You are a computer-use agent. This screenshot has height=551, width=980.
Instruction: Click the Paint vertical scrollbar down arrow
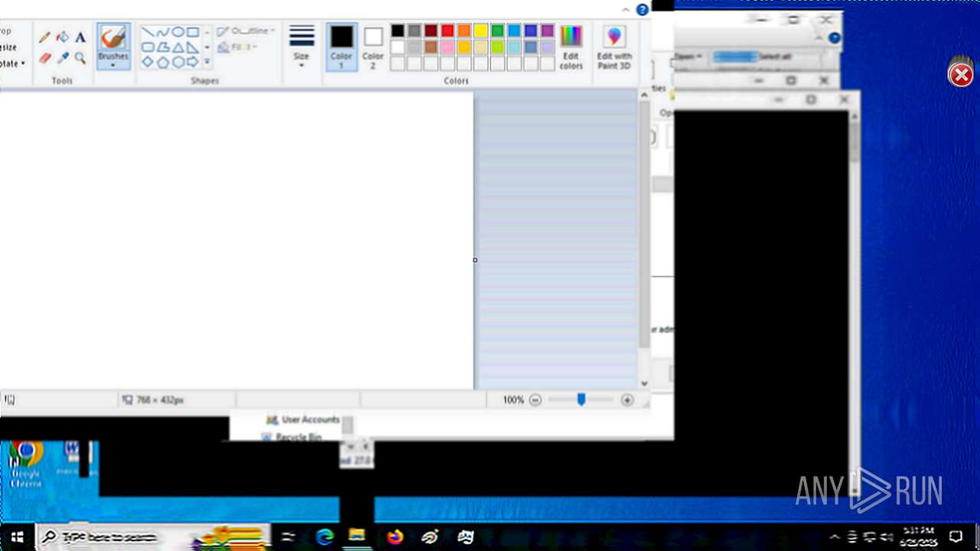point(644,383)
